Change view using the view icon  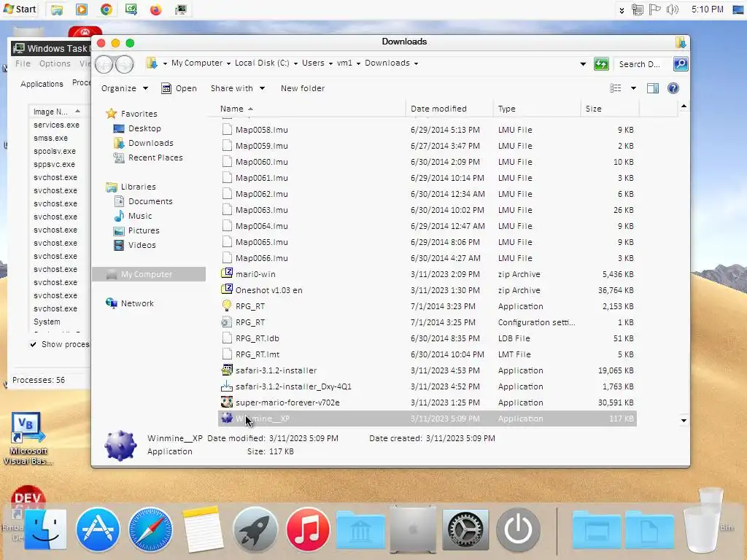pos(616,88)
